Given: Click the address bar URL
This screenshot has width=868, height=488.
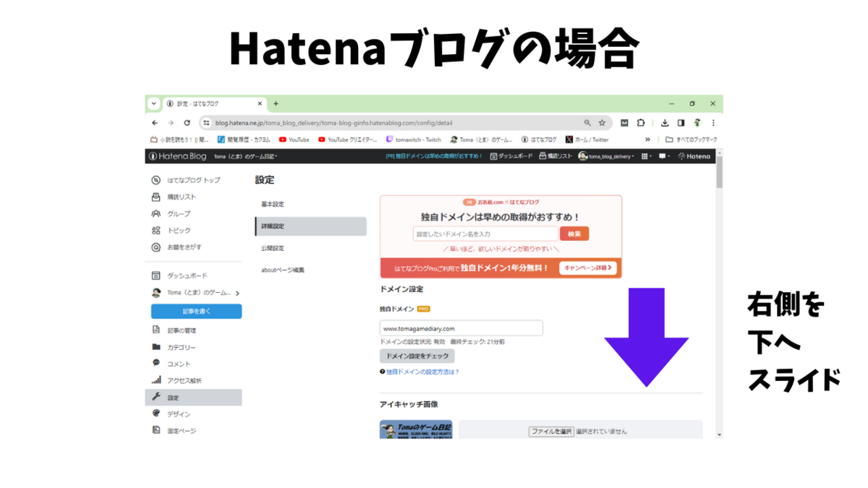Looking at the screenshot, I should pos(334,123).
